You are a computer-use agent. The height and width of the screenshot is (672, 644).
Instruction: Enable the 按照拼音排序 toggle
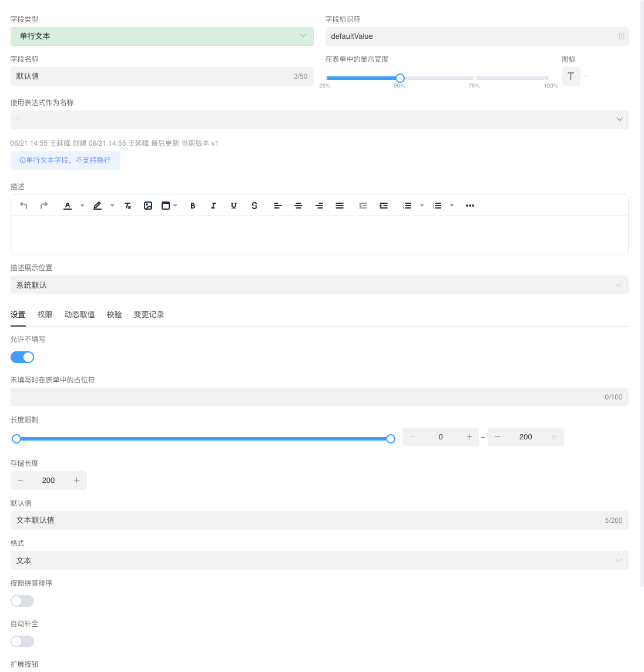(22, 601)
